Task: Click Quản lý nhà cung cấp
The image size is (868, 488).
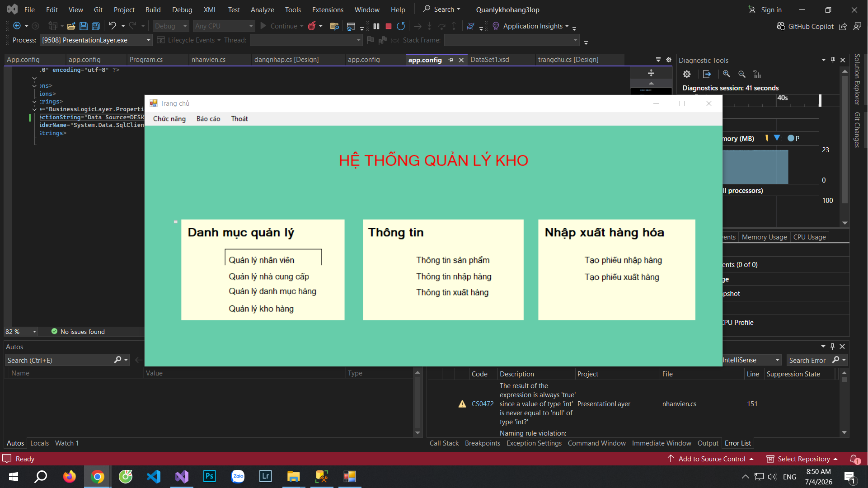Action: point(268,277)
